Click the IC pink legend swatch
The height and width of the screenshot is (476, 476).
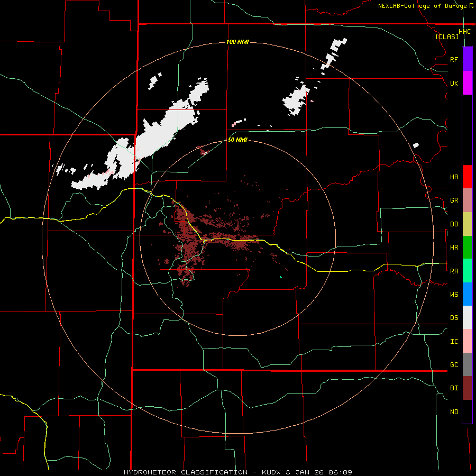click(467, 341)
